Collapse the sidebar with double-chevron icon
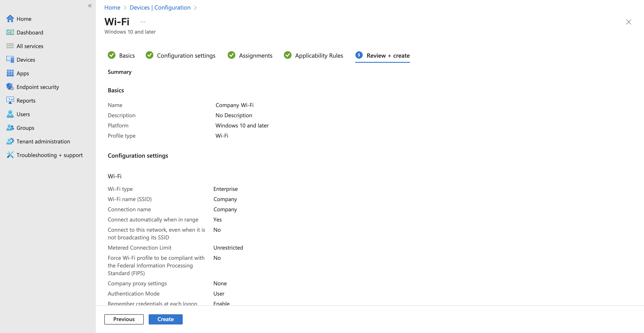The height and width of the screenshot is (333, 644). pyautogui.click(x=90, y=6)
